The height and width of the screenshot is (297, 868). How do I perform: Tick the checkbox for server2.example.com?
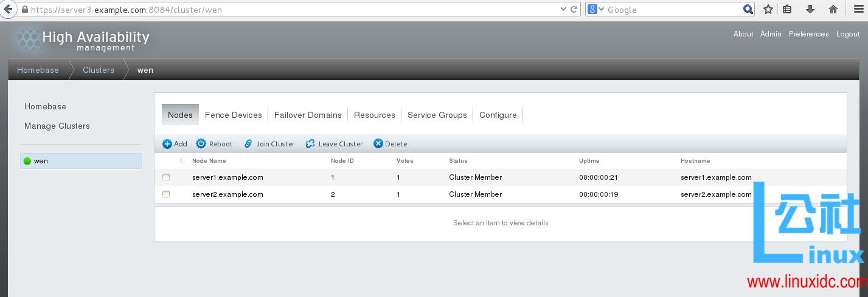(x=166, y=194)
